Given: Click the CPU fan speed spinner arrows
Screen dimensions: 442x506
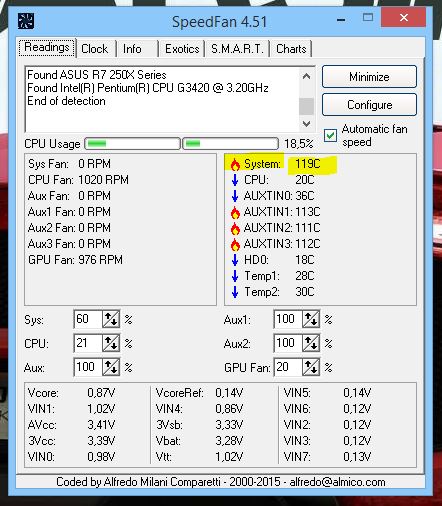Looking at the screenshot, I should (x=111, y=343).
